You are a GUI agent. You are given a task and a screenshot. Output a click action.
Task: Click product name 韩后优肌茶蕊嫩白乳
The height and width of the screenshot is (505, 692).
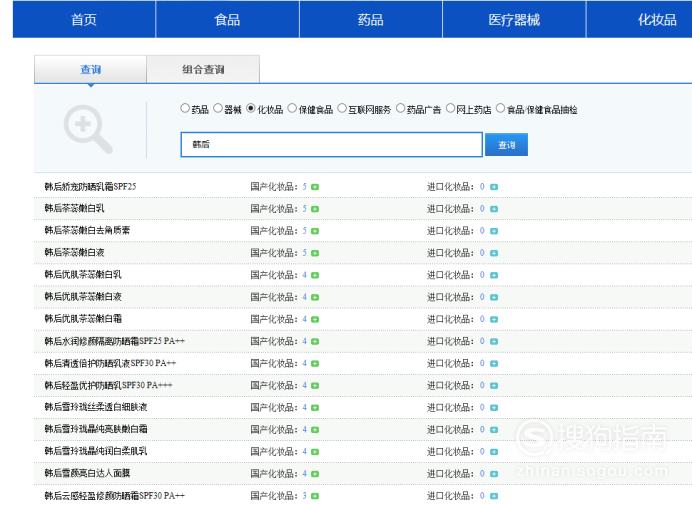[83, 275]
